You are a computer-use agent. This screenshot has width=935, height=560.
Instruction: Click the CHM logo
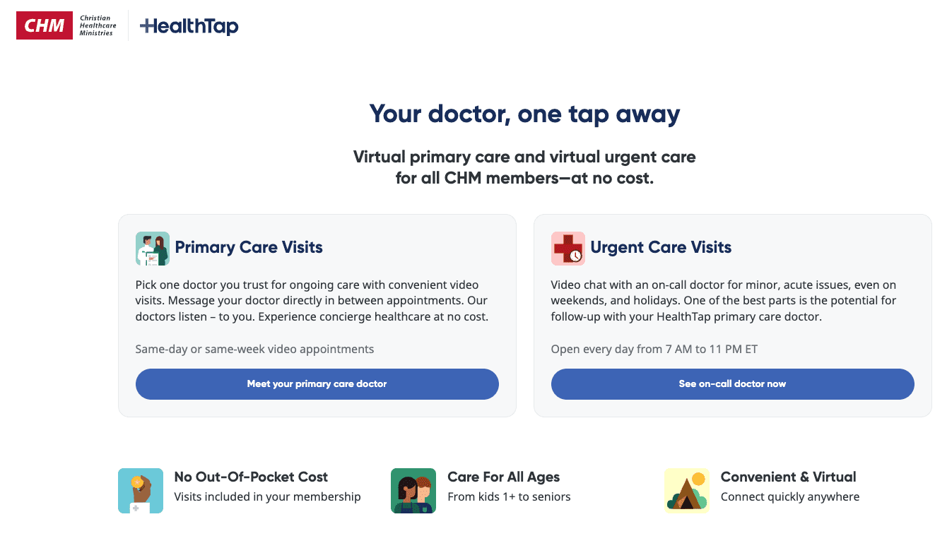tap(45, 25)
